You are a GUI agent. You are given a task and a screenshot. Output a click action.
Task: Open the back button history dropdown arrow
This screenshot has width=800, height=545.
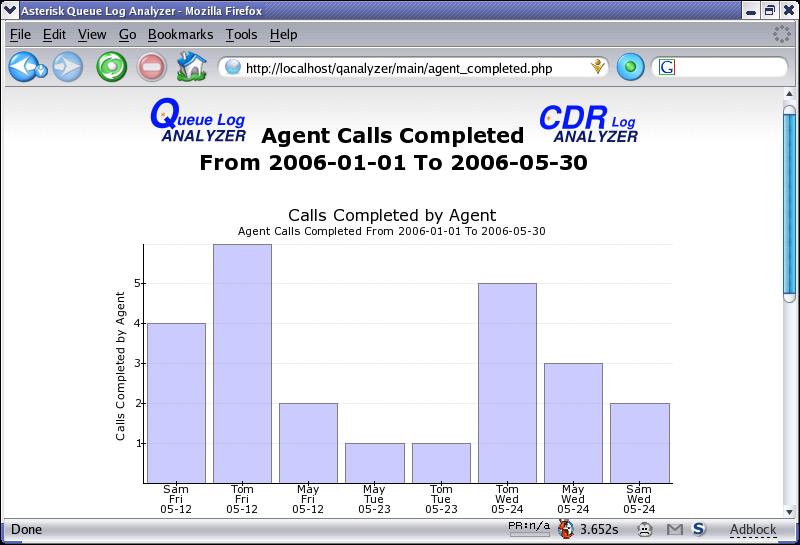(x=42, y=70)
